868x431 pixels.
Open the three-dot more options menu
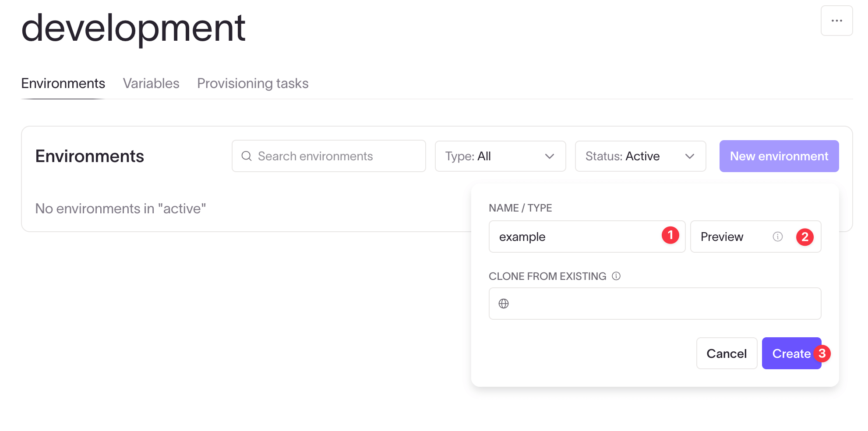(x=836, y=21)
